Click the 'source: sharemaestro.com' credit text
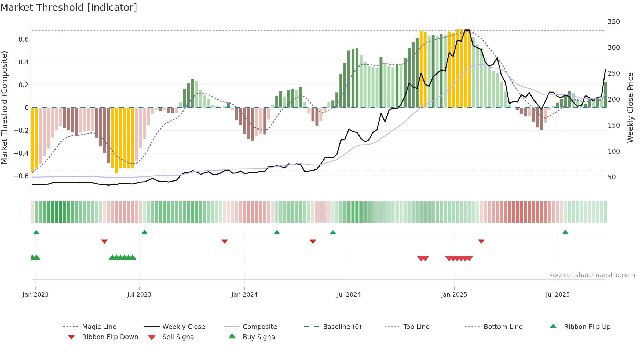 click(592, 275)
